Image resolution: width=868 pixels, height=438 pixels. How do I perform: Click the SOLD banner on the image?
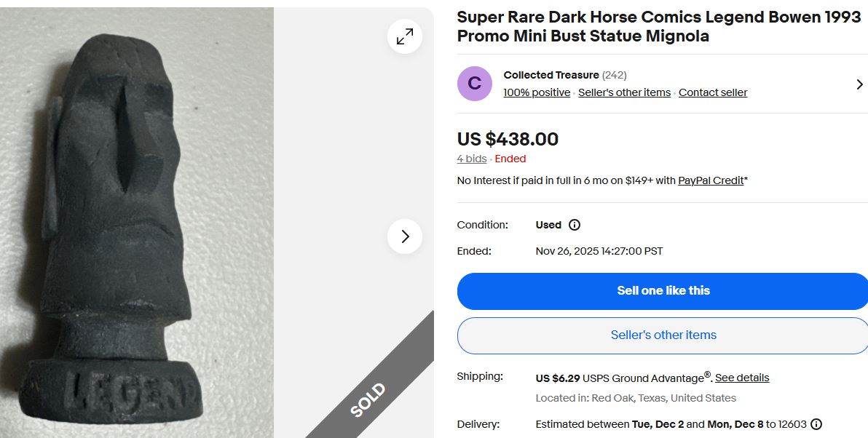pos(368,400)
